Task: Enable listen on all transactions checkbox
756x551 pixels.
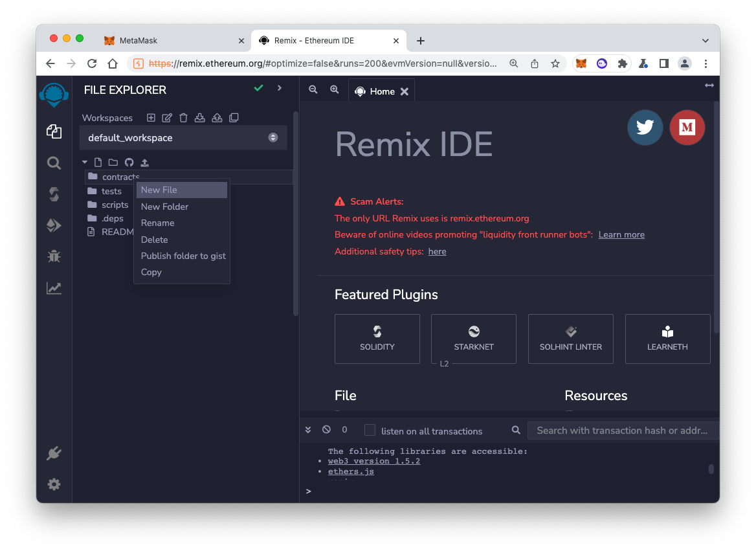Action: [x=370, y=431]
